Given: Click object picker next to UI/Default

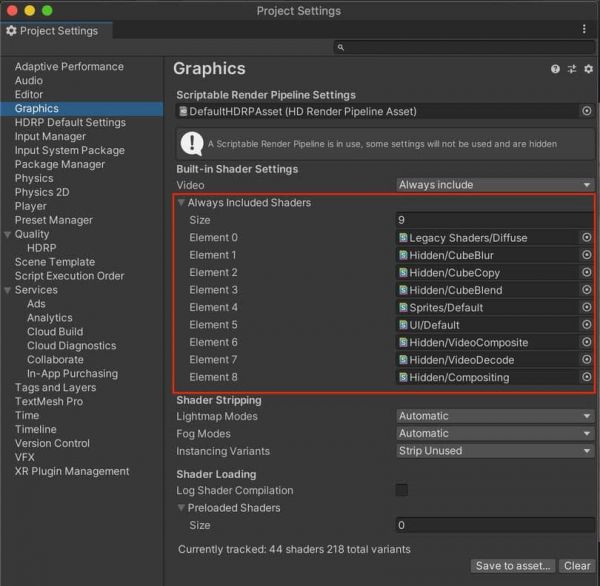Looking at the screenshot, I should (x=586, y=325).
